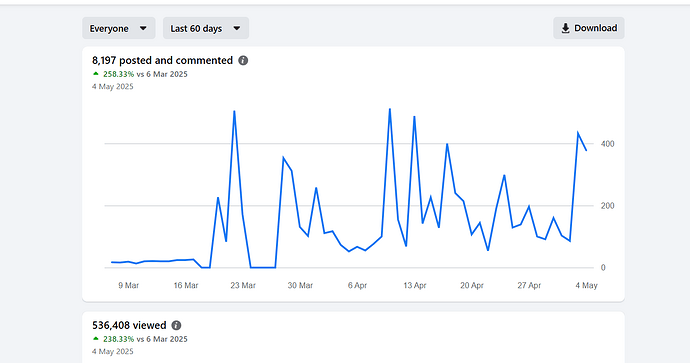
Task: Select the 9 Mar axis label
Action: (128, 286)
